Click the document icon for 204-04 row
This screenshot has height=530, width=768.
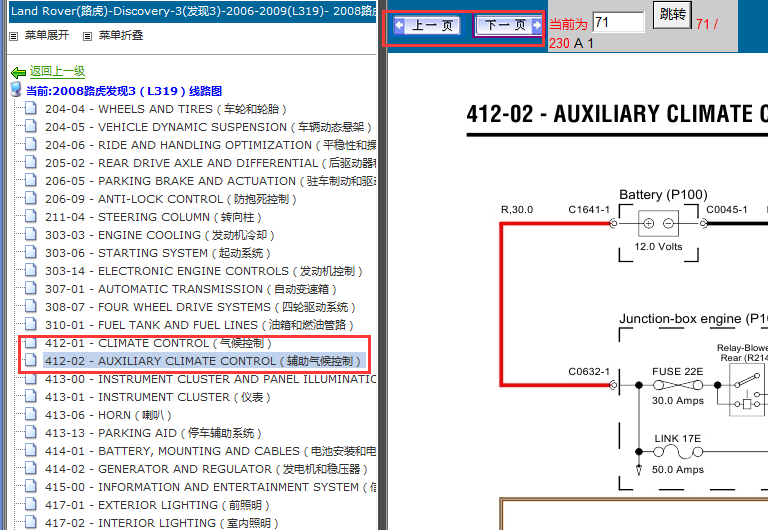[30, 108]
